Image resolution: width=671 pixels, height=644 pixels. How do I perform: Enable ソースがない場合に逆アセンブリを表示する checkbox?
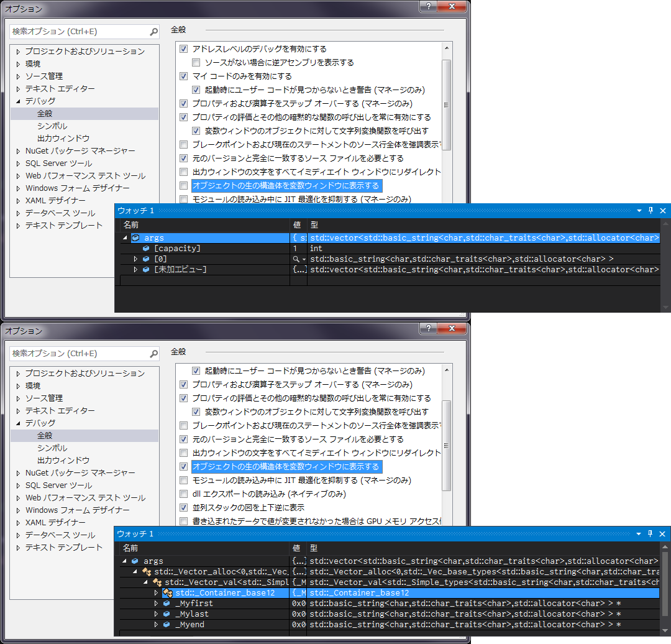point(196,62)
